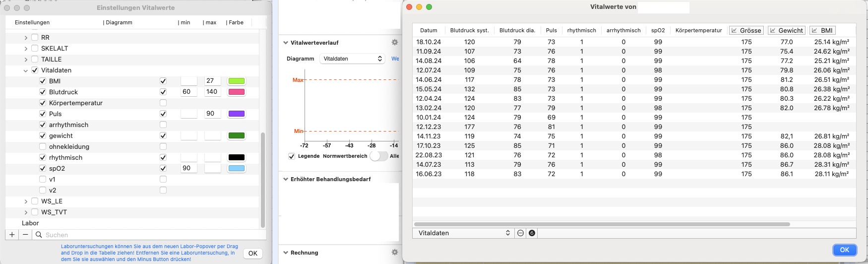The width and height of the screenshot is (868, 264).
Task: Click the Blutdruck min field showing 60
Action: coord(188,92)
